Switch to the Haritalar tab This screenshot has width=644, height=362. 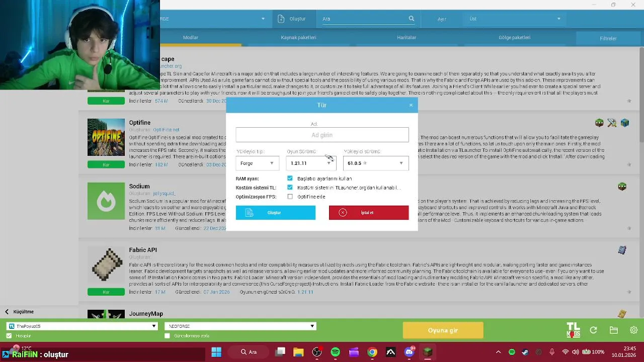(x=407, y=38)
